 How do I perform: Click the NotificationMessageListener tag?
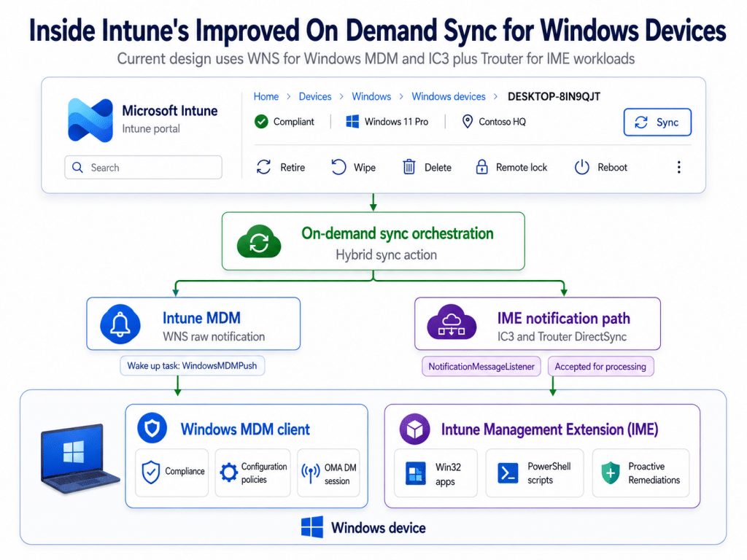(x=481, y=367)
